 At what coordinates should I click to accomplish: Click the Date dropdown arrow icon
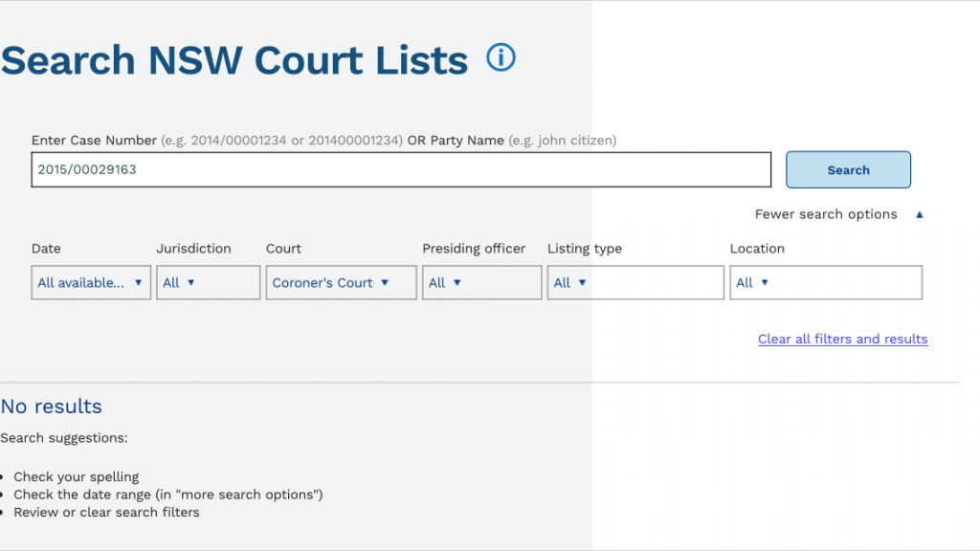(x=138, y=282)
